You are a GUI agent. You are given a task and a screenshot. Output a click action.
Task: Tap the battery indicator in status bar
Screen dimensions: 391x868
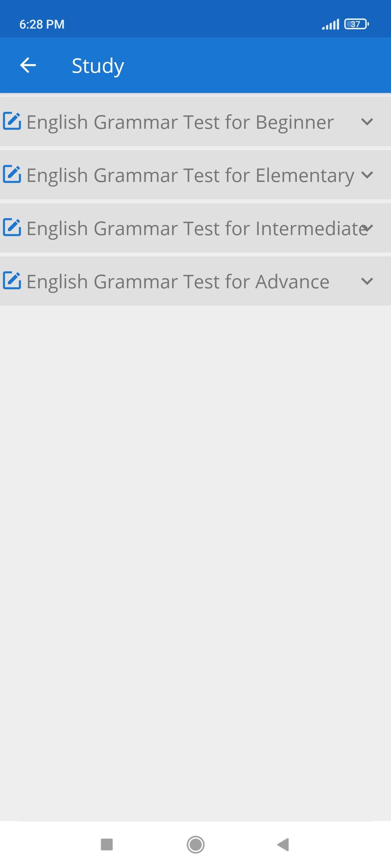pos(357,24)
